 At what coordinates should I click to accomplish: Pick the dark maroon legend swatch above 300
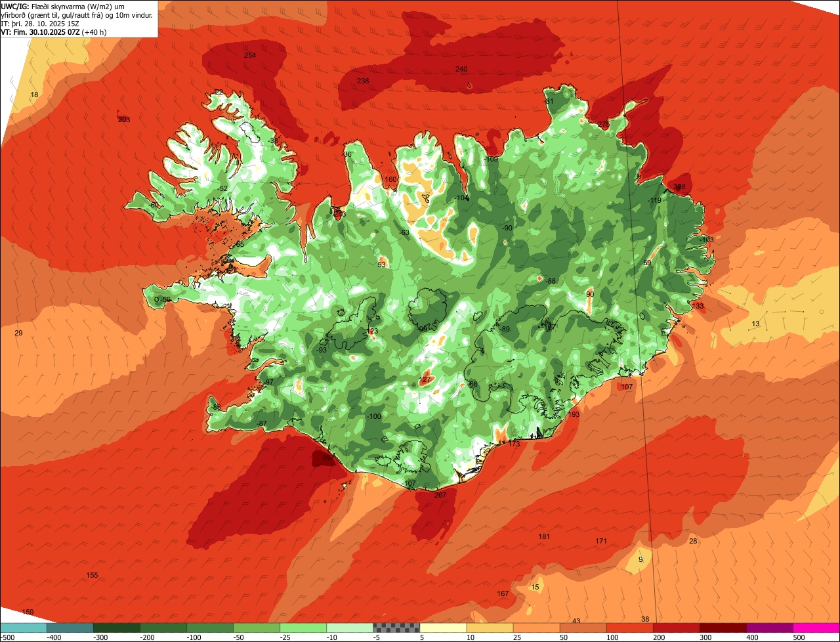pyautogui.click(x=723, y=628)
